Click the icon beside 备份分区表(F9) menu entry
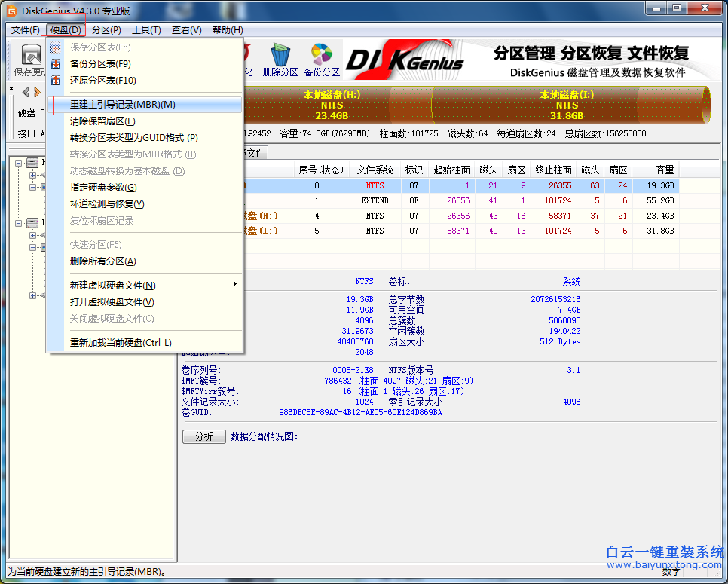 coord(54,63)
